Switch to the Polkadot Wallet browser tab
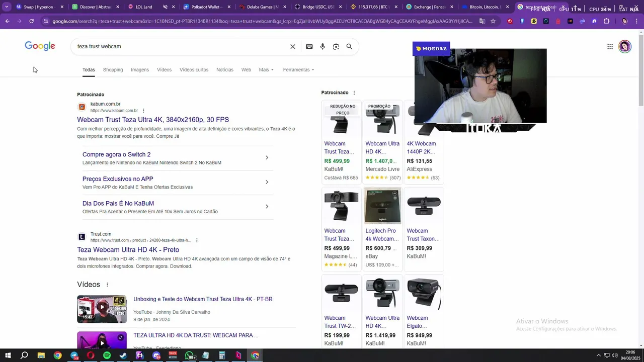The height and width of the screenshot is (362, 644). (x=206, y=7)
